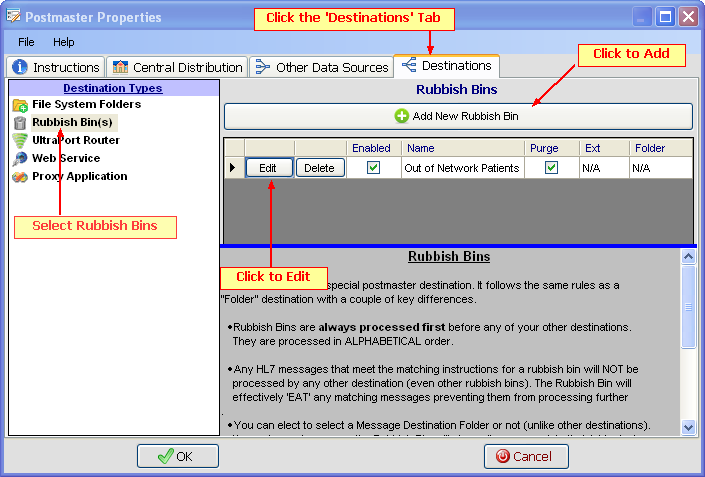The image size is (705, 477).
Task: Open the Help menu
Action: [x=63, y=42]
